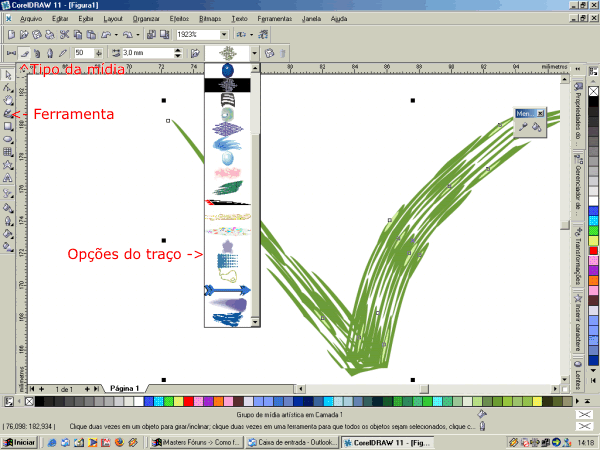The image size is (600, 450).
Task: Open the zoom level 1923% dropdown
Action: click(225, 34)
